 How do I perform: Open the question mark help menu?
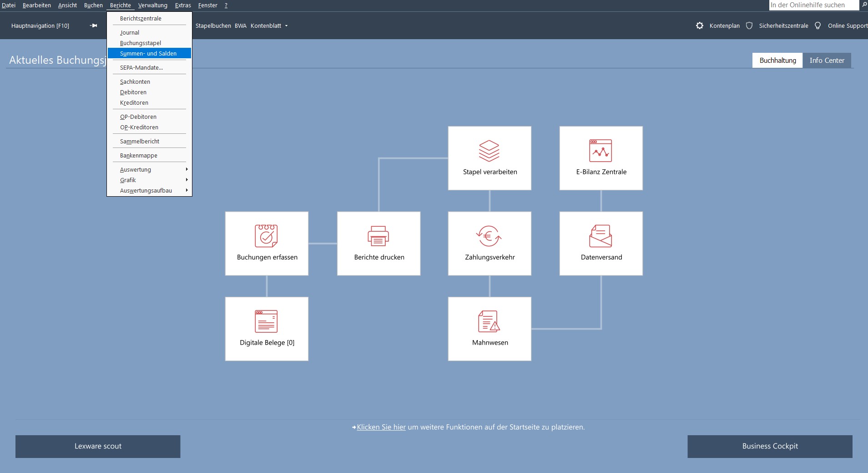226,5
